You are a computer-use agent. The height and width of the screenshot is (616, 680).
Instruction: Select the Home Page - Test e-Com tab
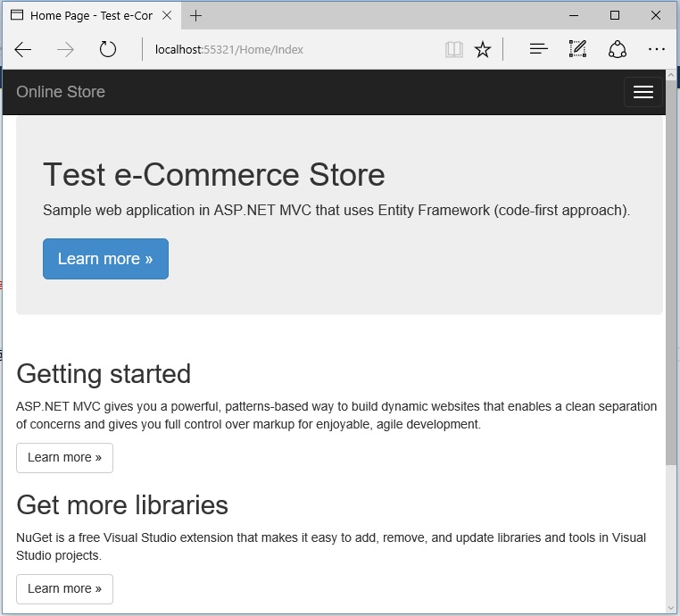pyautogui.click(x=92, y=15)
